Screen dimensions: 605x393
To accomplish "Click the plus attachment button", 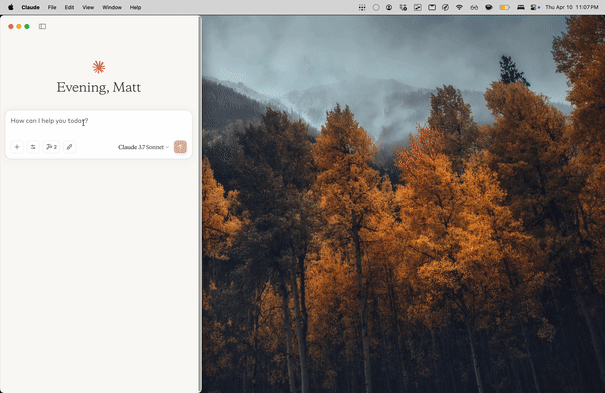I will (x=17, y=147).
